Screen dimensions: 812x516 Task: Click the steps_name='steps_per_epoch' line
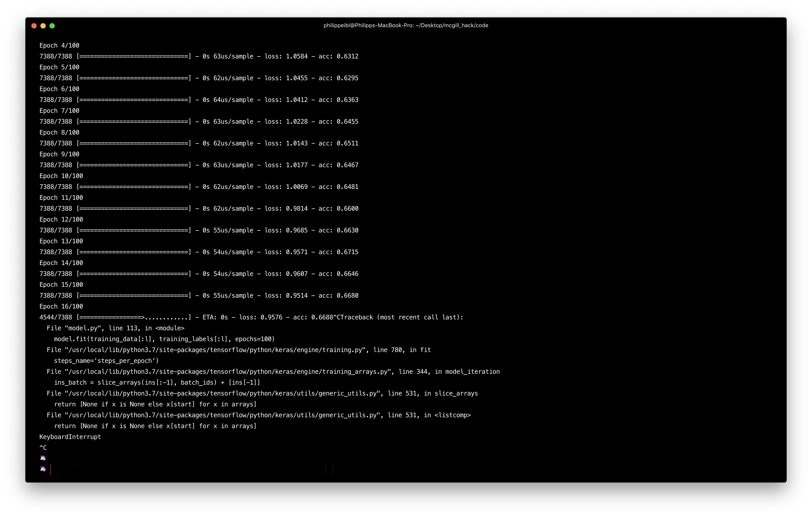point(106,361)
